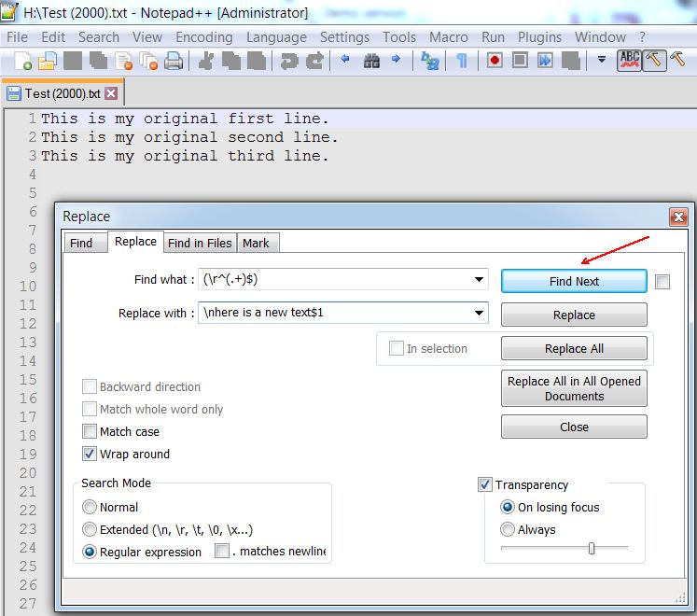Click the Replace All button
Screen dimensions: 697x616
click(574, 348)
